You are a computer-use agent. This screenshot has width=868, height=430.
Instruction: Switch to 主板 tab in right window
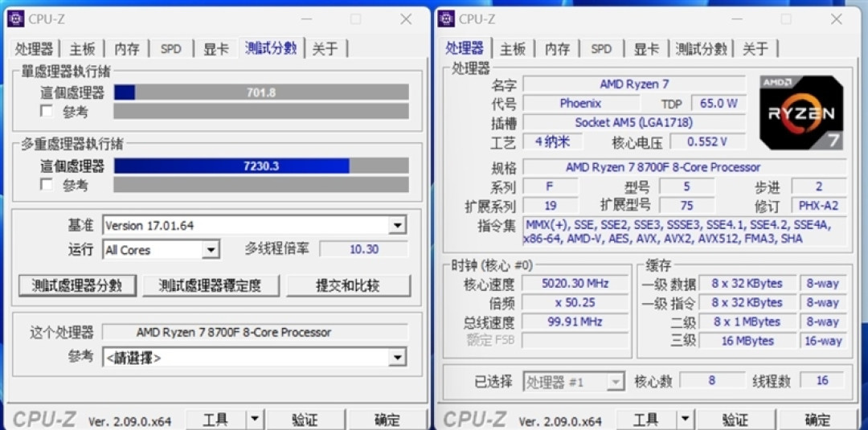pos(513,49)
